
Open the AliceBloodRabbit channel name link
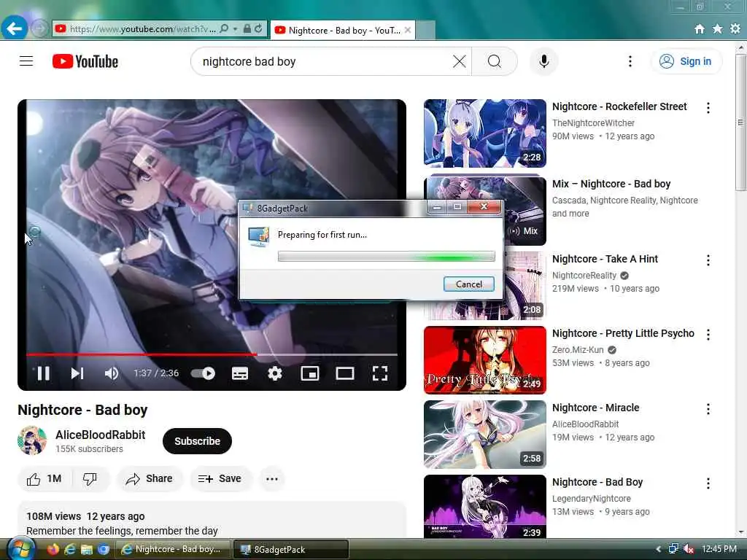click(101, 435)
